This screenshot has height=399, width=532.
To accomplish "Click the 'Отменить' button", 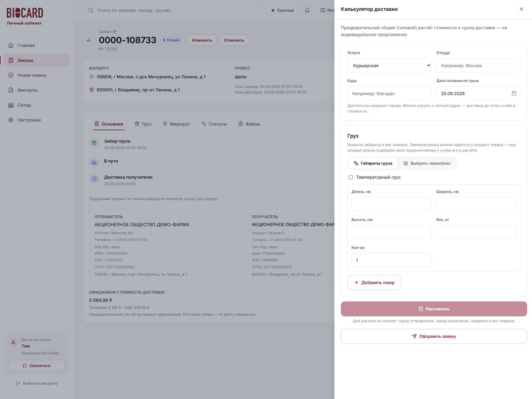I will [234, 40].
